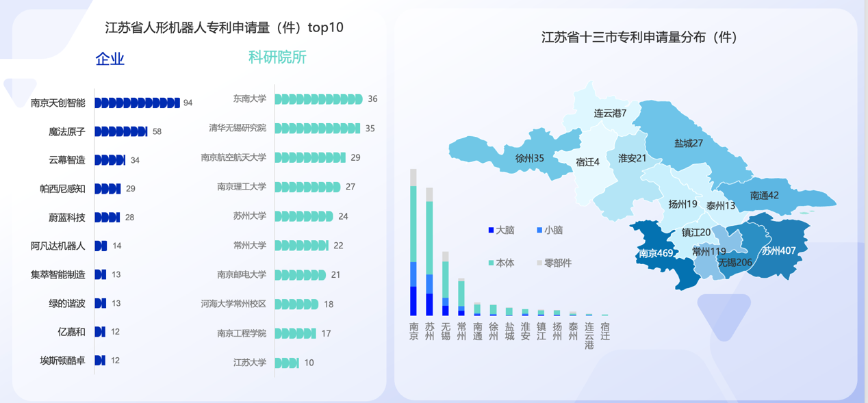Click the 南京天创智能 bar with value 94
868x403 pixels.
(x=137, y=103)
